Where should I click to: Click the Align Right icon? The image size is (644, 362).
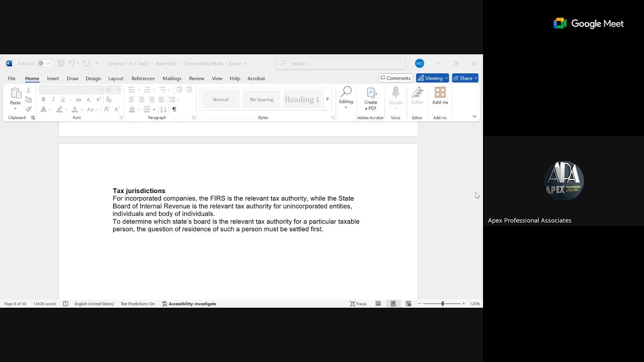pyautogui.click(x=151, y=100)
